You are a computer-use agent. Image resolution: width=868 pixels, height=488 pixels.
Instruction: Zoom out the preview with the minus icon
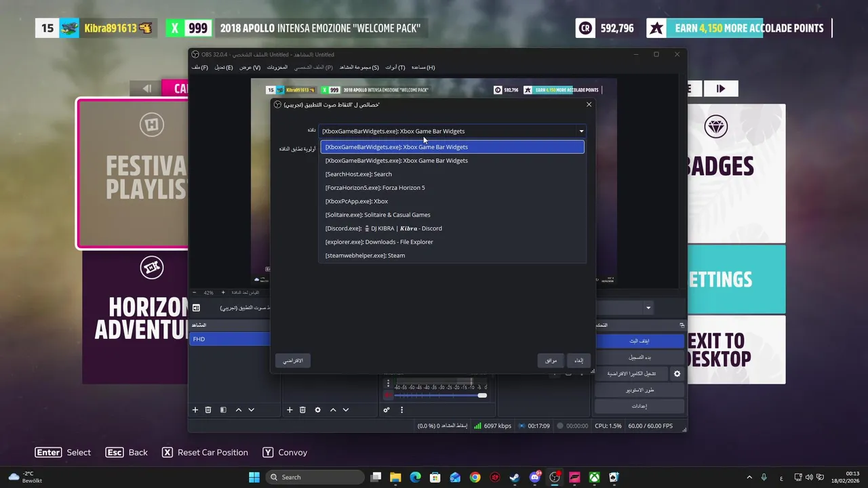[195, 293]
